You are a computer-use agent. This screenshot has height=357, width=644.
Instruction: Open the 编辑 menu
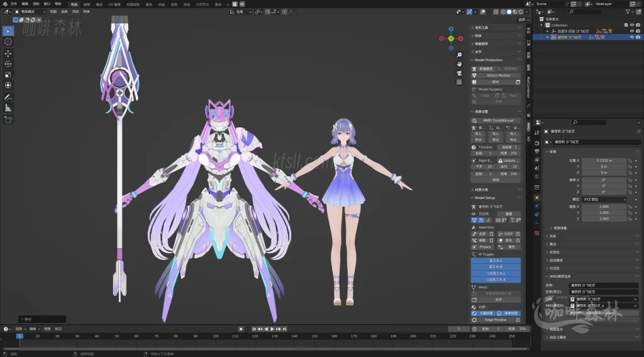(25, 4)
